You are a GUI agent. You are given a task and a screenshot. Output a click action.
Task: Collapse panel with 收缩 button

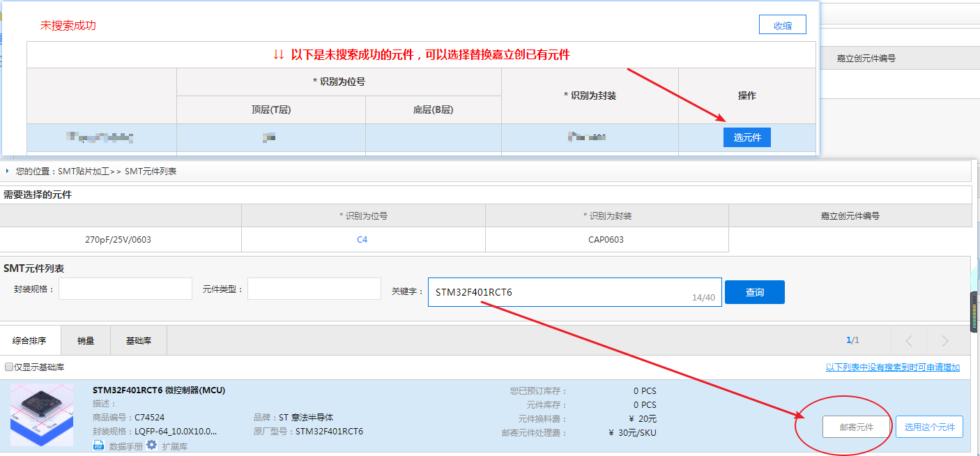tap(782, 25)
